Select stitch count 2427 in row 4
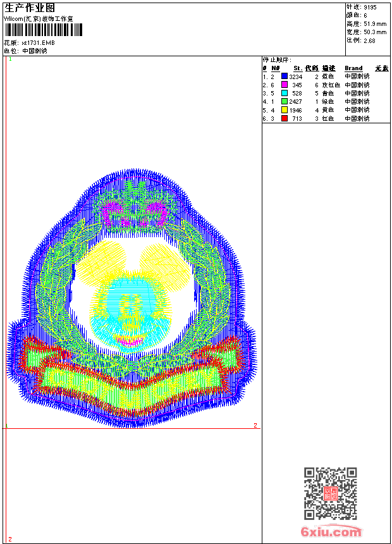The width and height of the screenshot is (392, 544). click(295, 102)
